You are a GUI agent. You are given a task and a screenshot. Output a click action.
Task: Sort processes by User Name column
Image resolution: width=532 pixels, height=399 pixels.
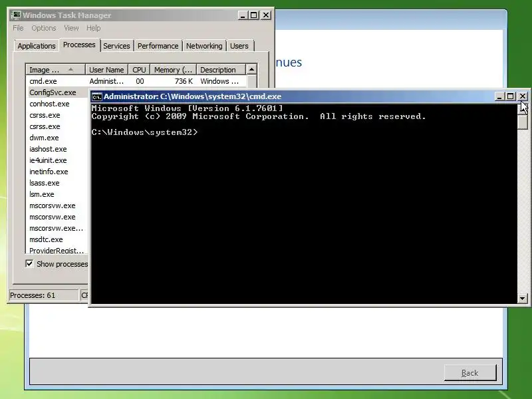pyautogui.click(x=106, y=70)
